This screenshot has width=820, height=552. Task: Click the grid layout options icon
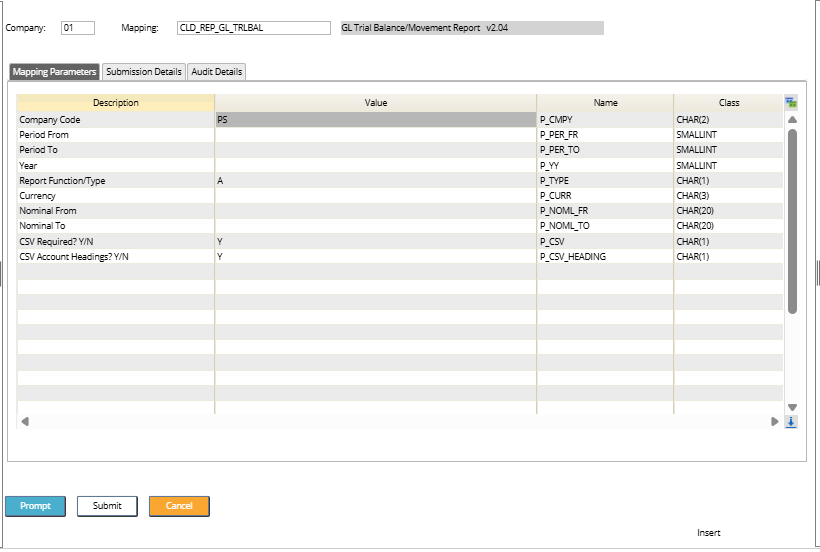click(x=791, y=103)
